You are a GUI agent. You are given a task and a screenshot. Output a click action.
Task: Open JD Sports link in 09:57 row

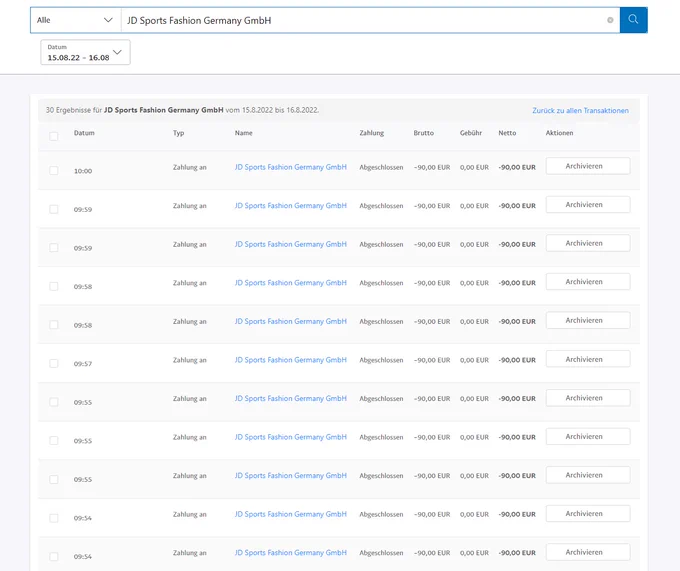pos(291,360)
